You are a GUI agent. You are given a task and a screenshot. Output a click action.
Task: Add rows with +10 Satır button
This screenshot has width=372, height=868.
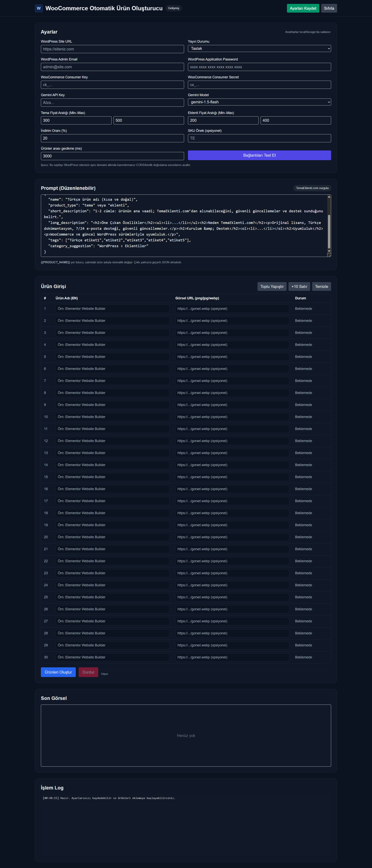pyautogui.click(x=299, y=286)
